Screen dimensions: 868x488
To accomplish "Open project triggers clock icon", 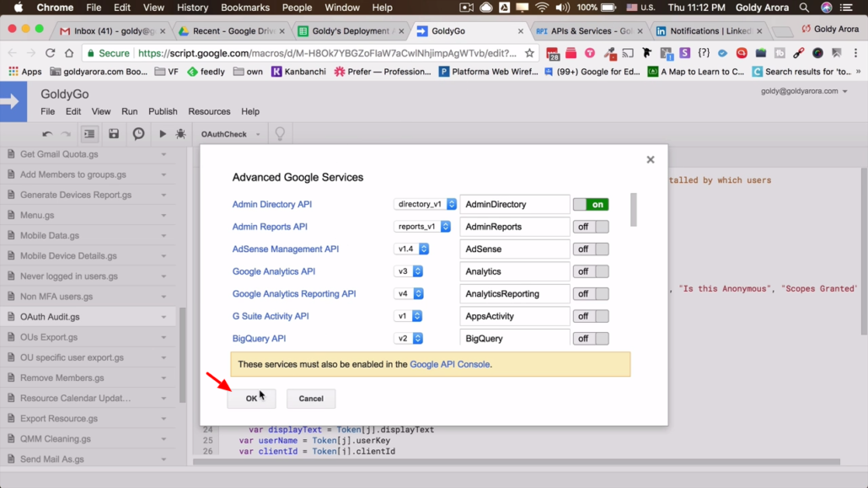I will click(138, 134).
